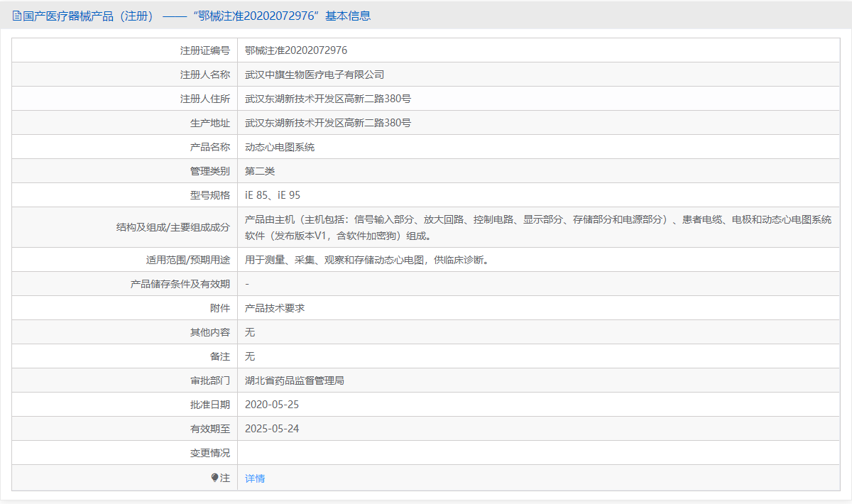This screenshot has height=504, width=852.
Task: Select product name 动态心电图系统
Action: 280,147
